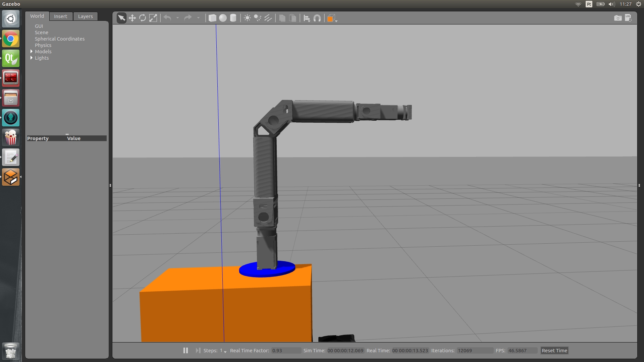
Task: Open the undo history dropdown arrow
Action: 177,18
